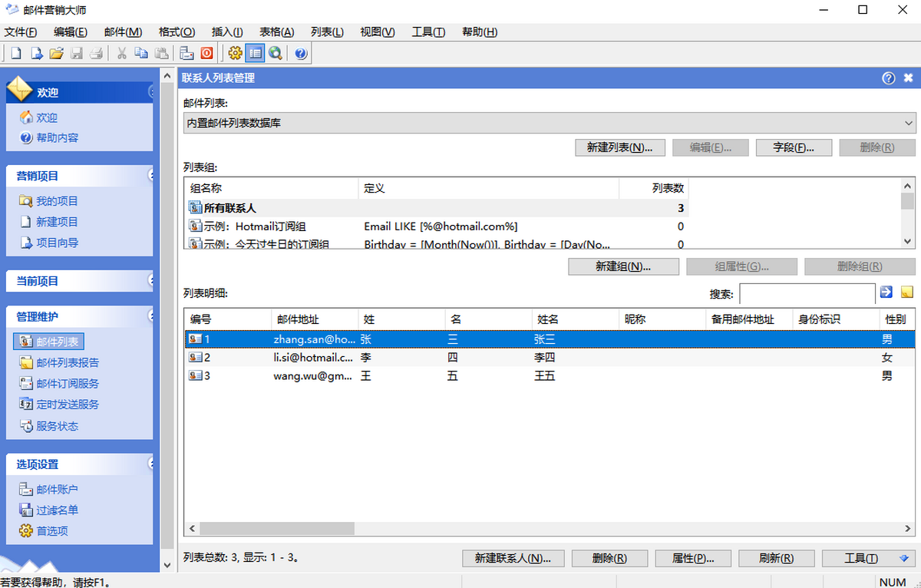The image size is (921, 588).
Task: Open 邮件列表报告 in the sidebar
Action: (59, 362)
